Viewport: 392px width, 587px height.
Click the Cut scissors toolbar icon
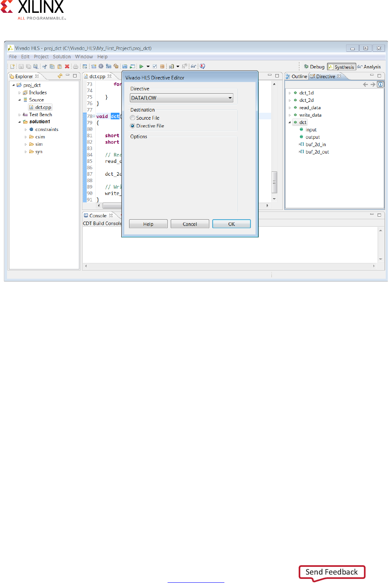pyautogui.click(x=44, y=66)
